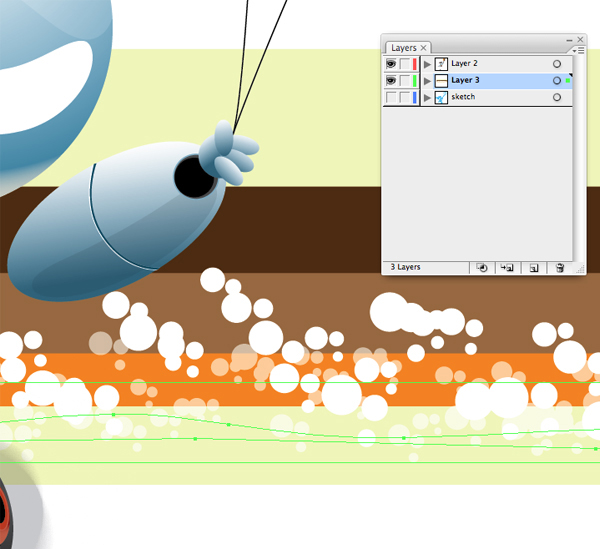Expand the sketch layer disclosure triangle
Screen dimensions: 600x549
pyautogui.click(x=427, y=98)
